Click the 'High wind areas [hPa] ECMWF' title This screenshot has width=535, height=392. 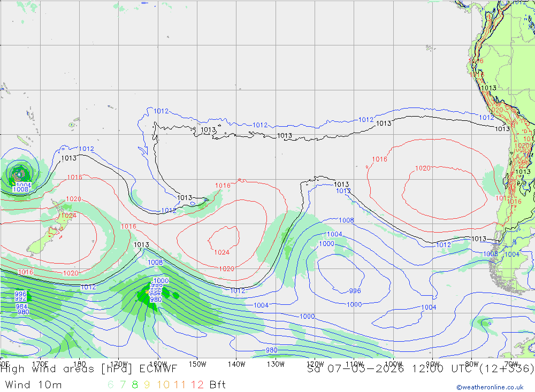[x=89, y=369]
